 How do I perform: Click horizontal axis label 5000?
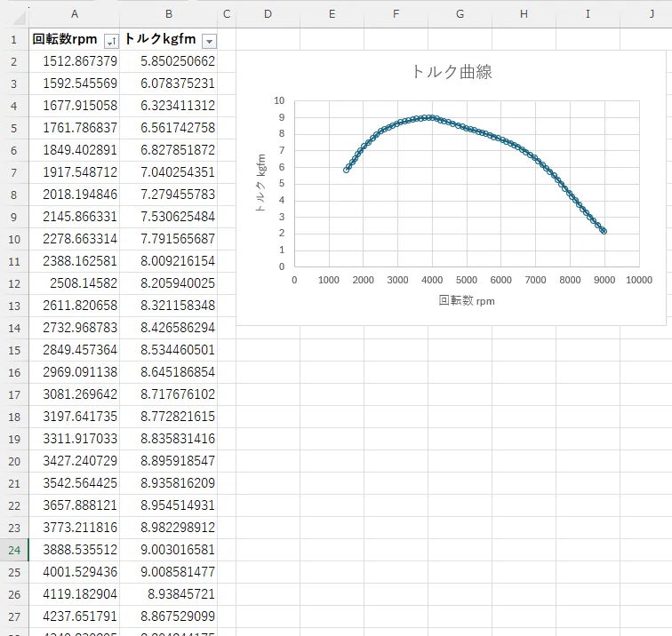coord(467,280)
